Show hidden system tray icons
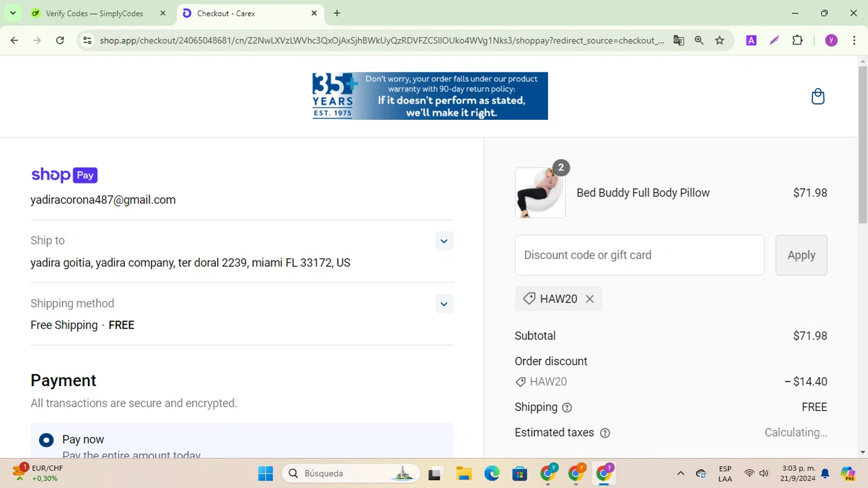The width and height of the screenshot is (868, 488). coord(681,474)
